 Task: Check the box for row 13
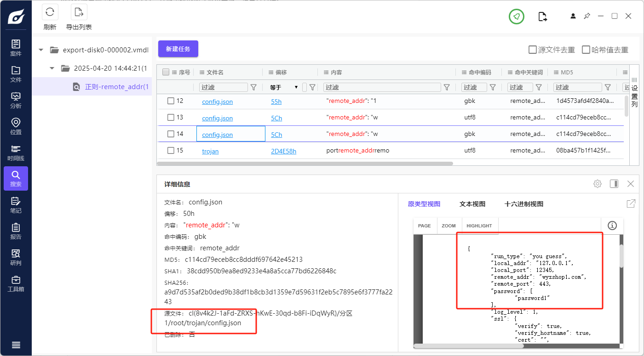pos(171,118)
